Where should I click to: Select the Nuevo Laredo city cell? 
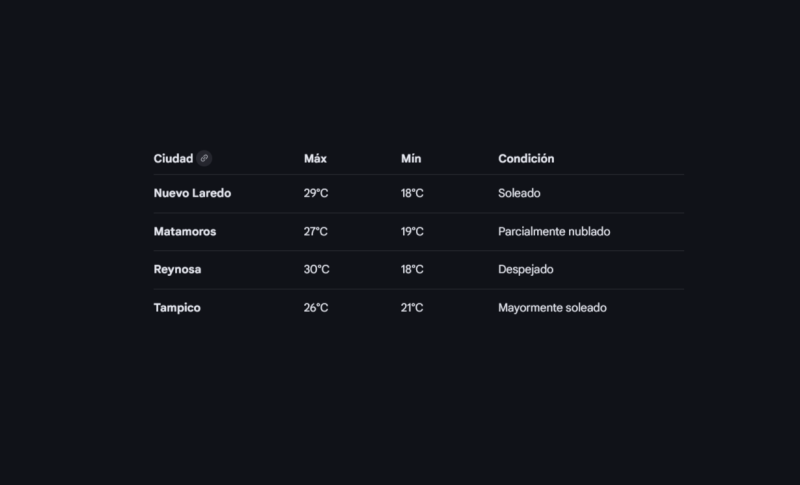tap(192, 193)
